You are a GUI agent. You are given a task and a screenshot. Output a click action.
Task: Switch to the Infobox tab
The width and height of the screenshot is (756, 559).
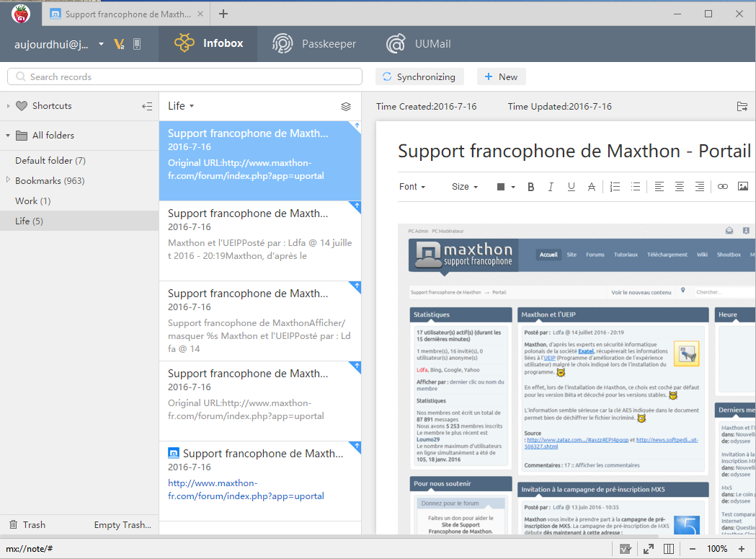point(208,43)
